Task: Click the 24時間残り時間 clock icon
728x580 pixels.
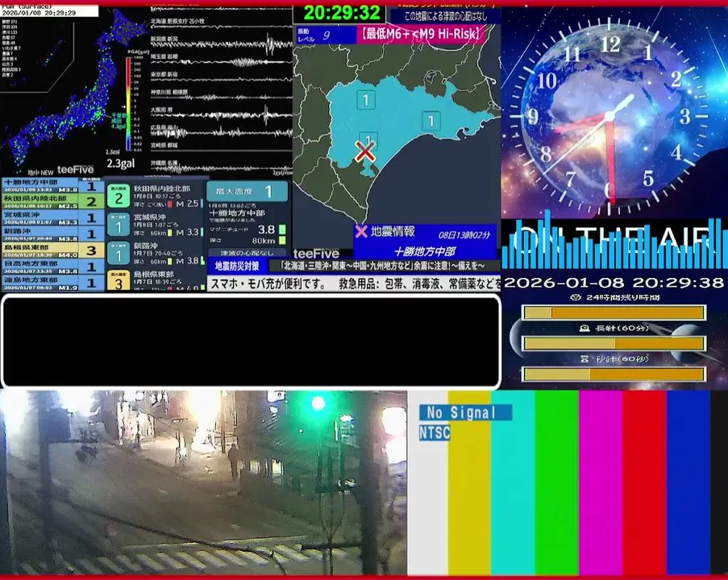Action: 576,297
